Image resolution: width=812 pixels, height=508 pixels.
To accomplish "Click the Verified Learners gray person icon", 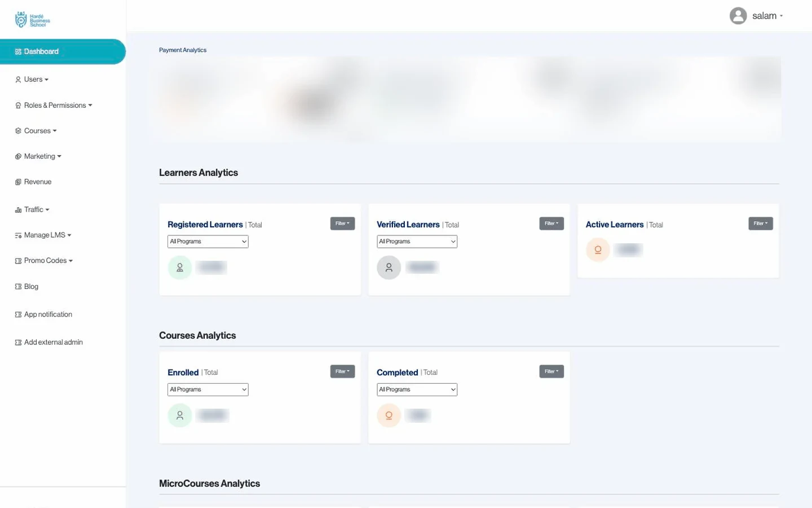I will (x=389, y=268).
